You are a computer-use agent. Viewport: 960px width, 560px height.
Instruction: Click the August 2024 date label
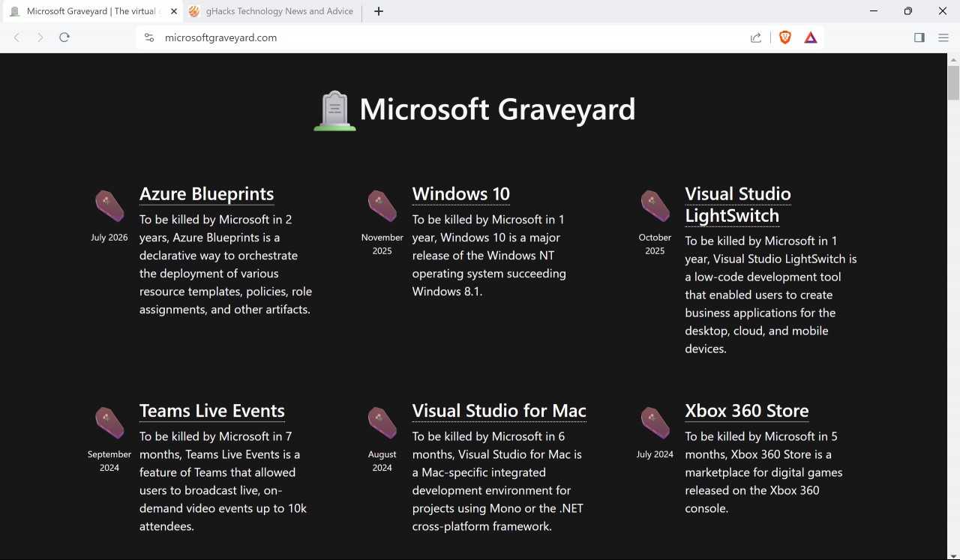[x=382, y=461]
